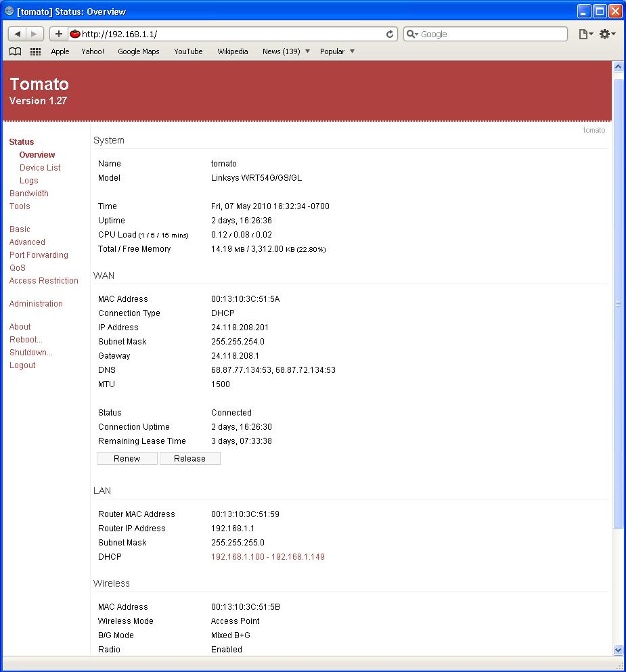Open Advanced settings

coord(27,242)
